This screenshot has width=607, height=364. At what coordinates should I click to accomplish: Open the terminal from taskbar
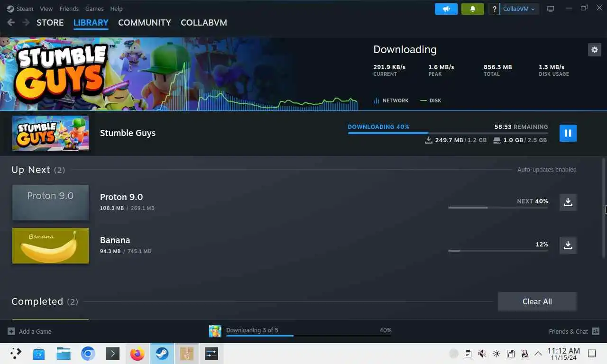[x=112, y=354]
